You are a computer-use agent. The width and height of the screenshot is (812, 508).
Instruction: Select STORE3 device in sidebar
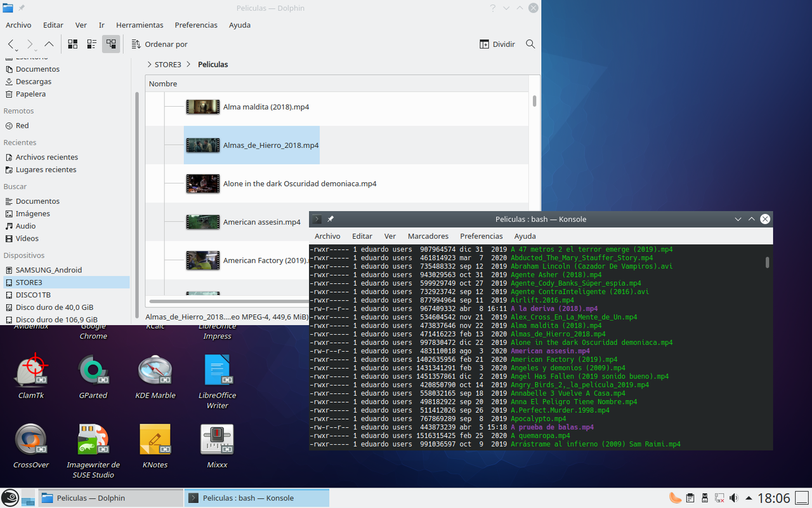(x=67, y=282)
